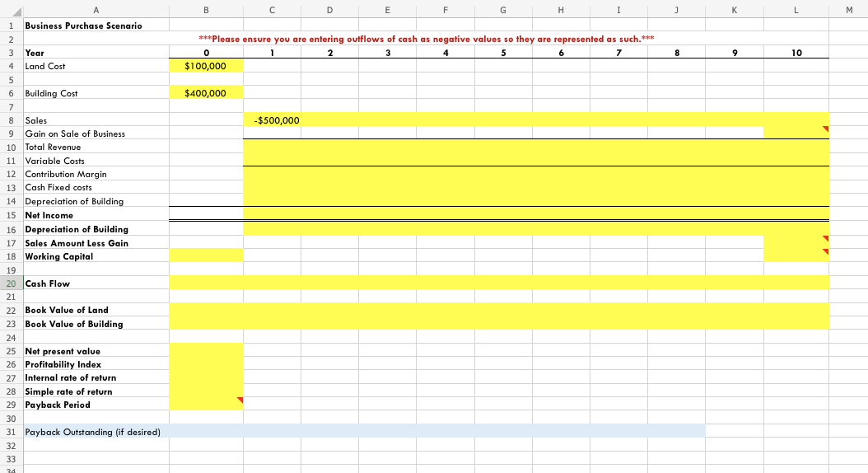Click the select-all corner triangle
The width and height of the screenshot is (868, 473).
point(16,12)
